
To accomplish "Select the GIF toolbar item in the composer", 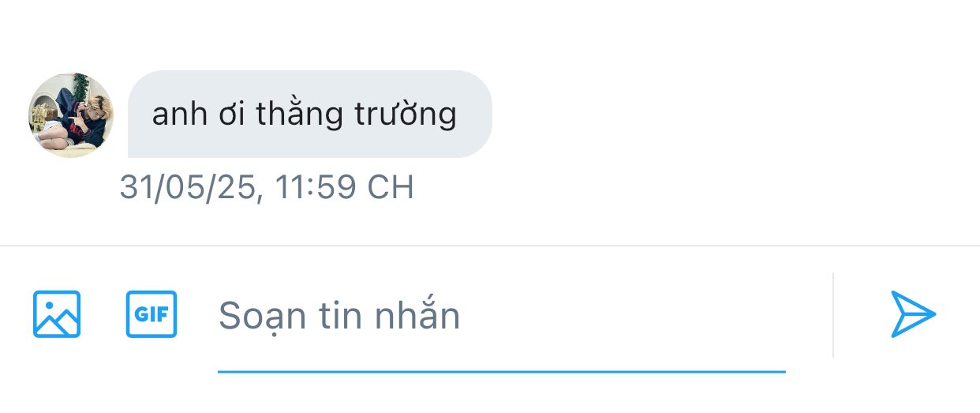I will click(x=151, y=314).
